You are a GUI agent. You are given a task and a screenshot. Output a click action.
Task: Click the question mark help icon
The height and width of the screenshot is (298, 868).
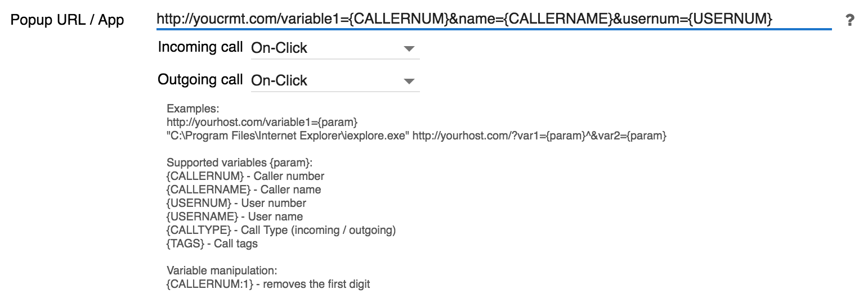click(849, 20)
